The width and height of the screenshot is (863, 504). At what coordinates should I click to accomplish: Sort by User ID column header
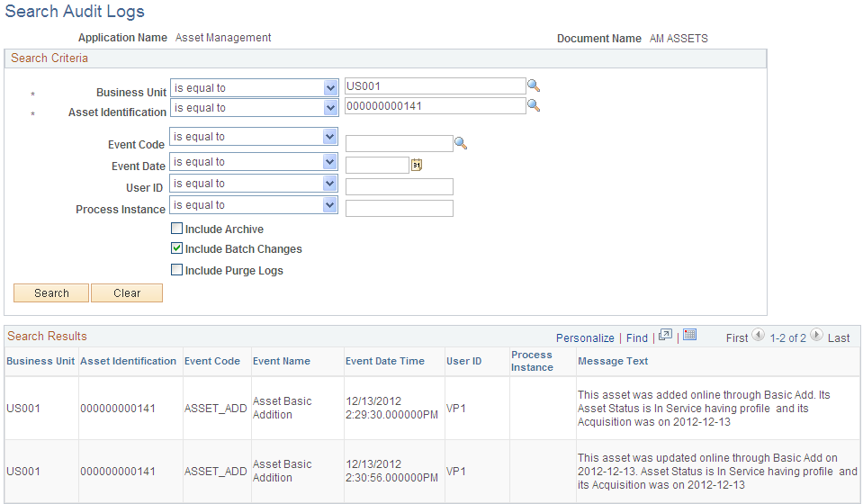464,361
